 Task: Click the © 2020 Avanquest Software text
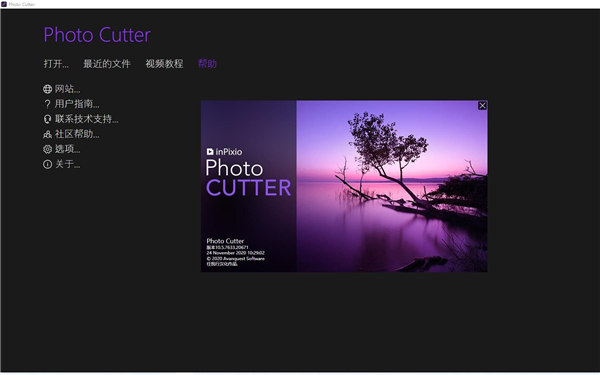[x=235, y=259]
